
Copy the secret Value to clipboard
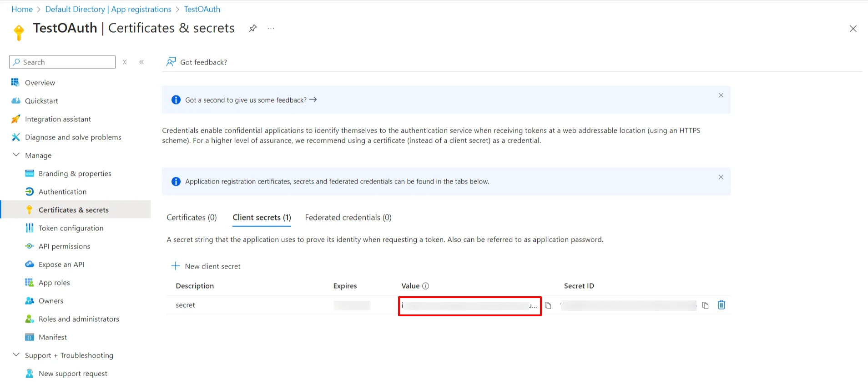click(x=548, y=305)
